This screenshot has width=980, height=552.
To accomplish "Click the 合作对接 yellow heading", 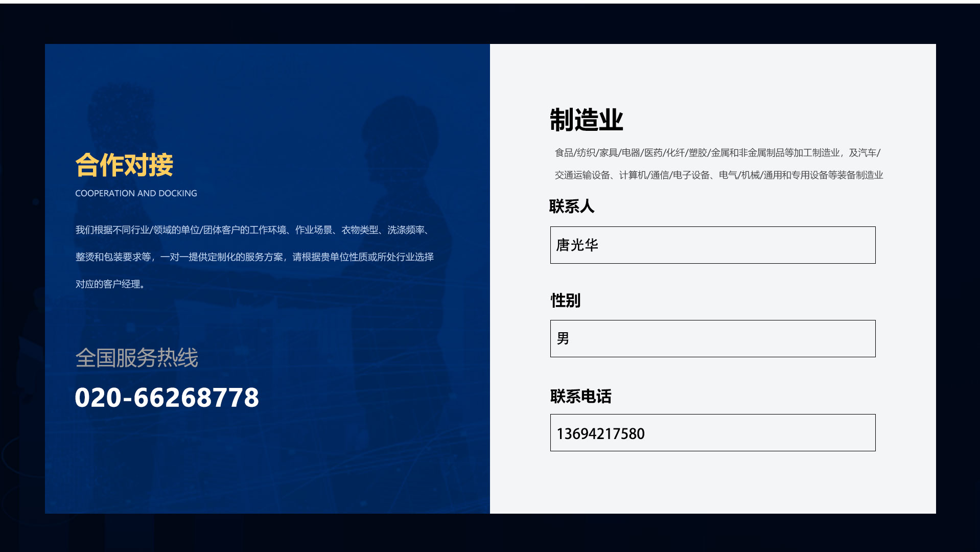I will point(125,165).
